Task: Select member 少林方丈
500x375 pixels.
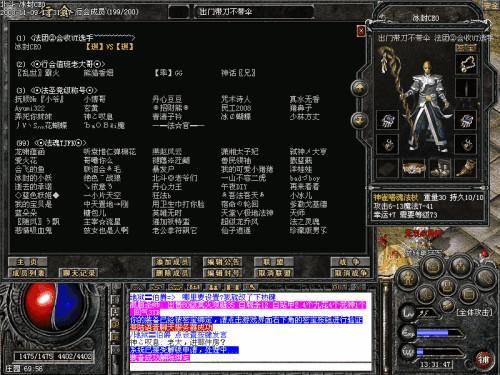Action: (304, 117)
